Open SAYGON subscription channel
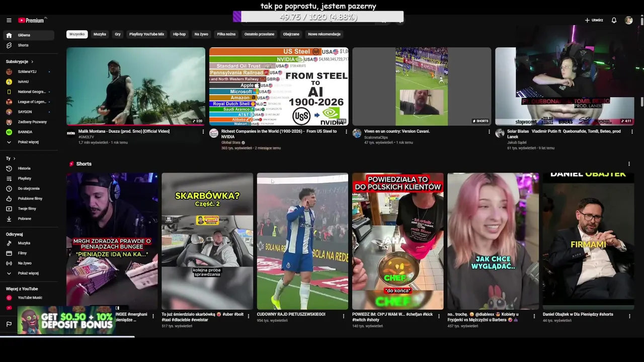This screenshot has height=362, width=644. pyautogui.click(x=28, y=112)
